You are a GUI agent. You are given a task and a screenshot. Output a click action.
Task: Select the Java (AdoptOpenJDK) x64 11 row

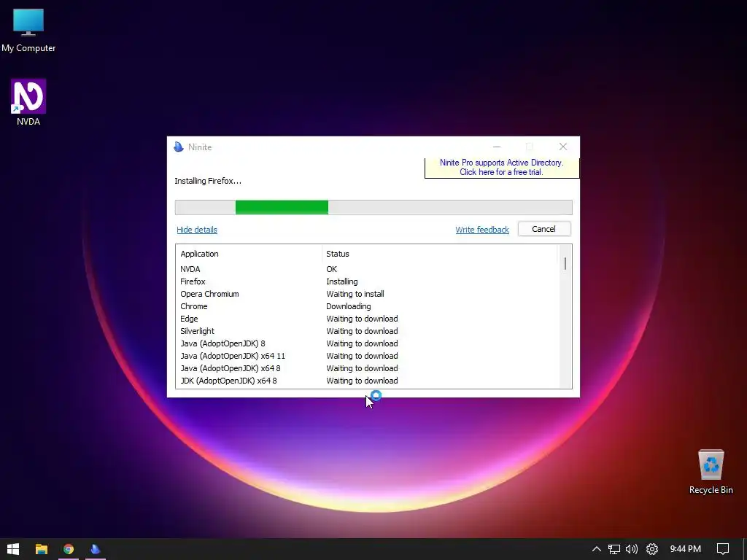(x=367, y=356)
